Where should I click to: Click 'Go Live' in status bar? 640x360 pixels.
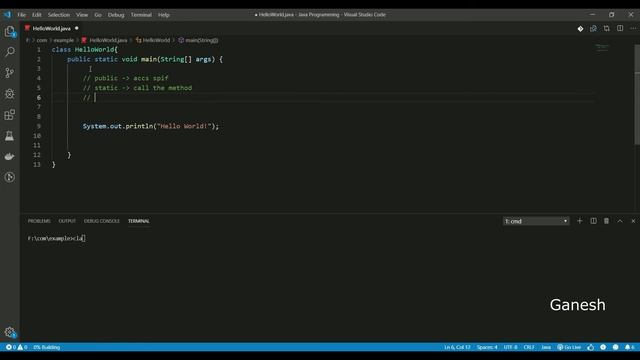coord(569,347)
